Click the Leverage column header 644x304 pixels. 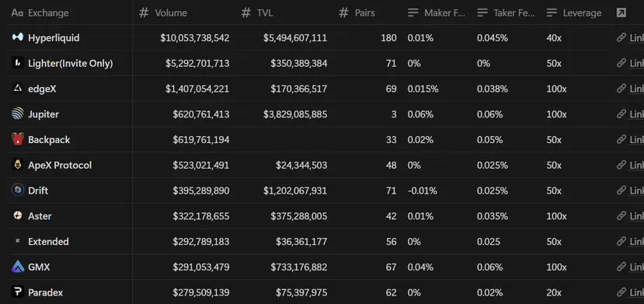point(574,12)
